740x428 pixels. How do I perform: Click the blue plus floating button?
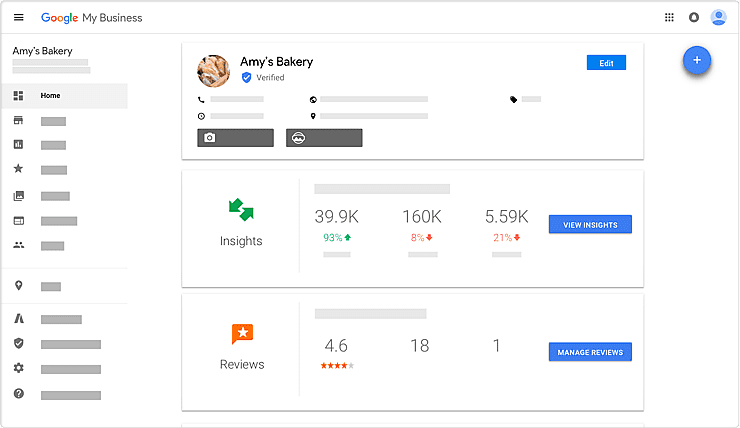tap(697, 61)
